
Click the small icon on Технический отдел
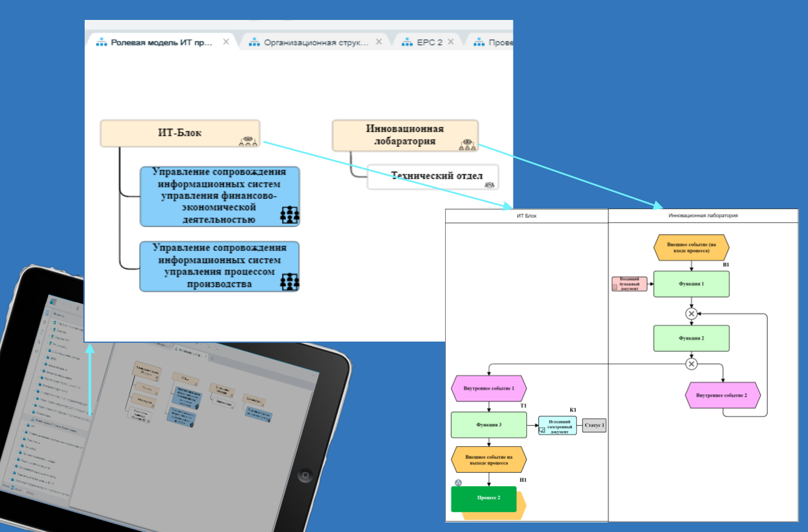490,185
